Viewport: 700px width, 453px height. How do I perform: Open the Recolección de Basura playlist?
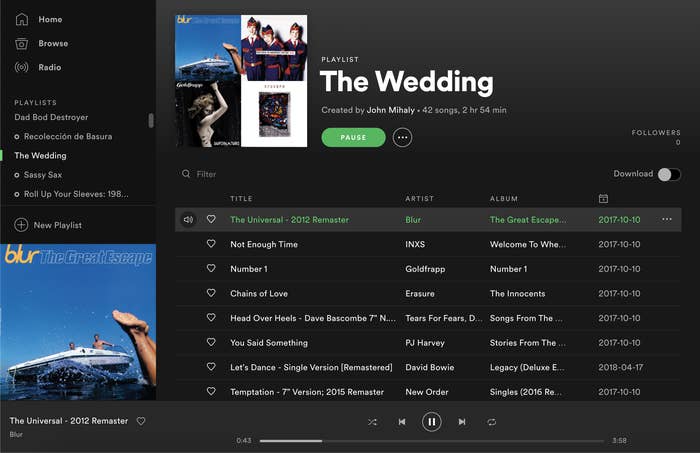pyautogui.click(x=68, y=137)
